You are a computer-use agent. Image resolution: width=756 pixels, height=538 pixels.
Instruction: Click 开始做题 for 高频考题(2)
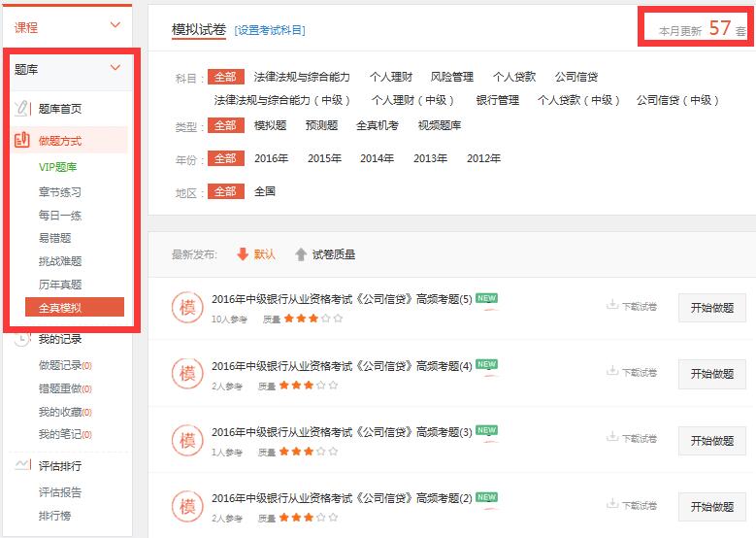pyautogui.click(x=712, y=507)
